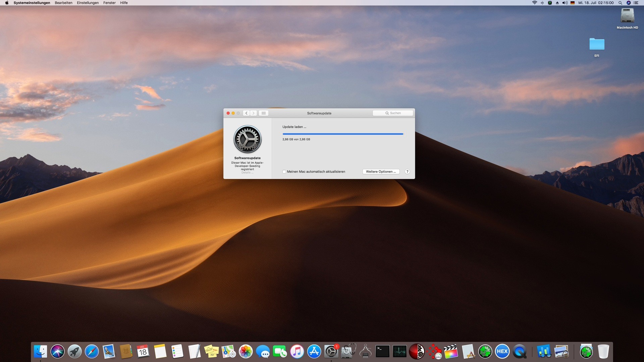This screenshot has width=644, height=362.
Task: Open the Wi-Fi status menu
Action: 535,3
